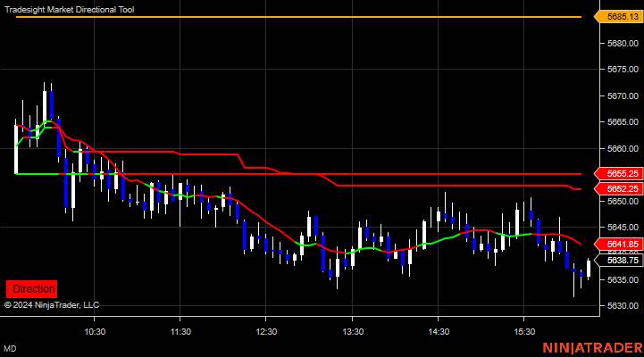Click the 2024 NinjaTrader, LLC copyright text
The height and width of the screenshot is (357, 644).
coord(52,305)
